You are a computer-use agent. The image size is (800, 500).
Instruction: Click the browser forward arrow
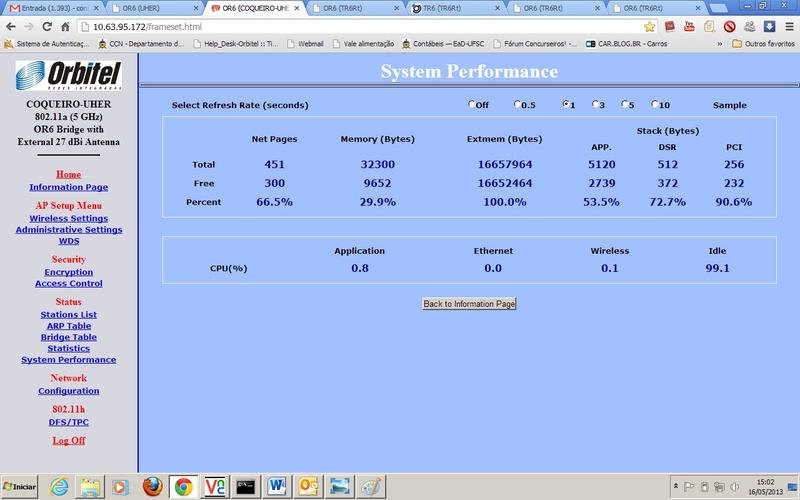29,27
